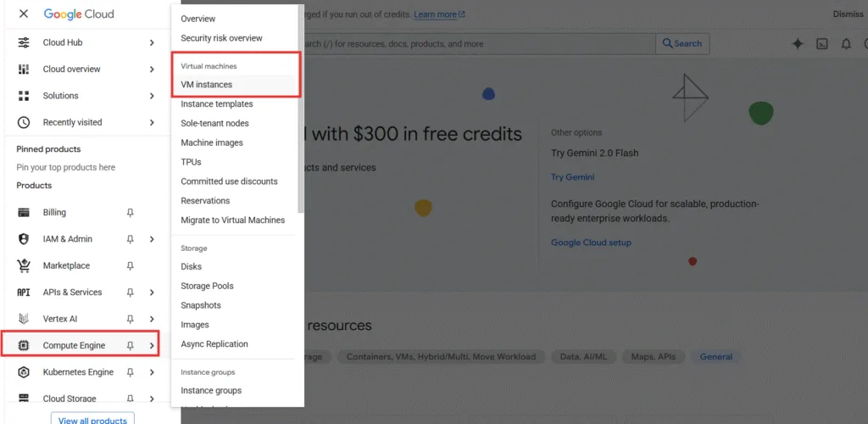Pin Cloud Storage product
Viewport: 868px width, 424px height.
(130, 398)
